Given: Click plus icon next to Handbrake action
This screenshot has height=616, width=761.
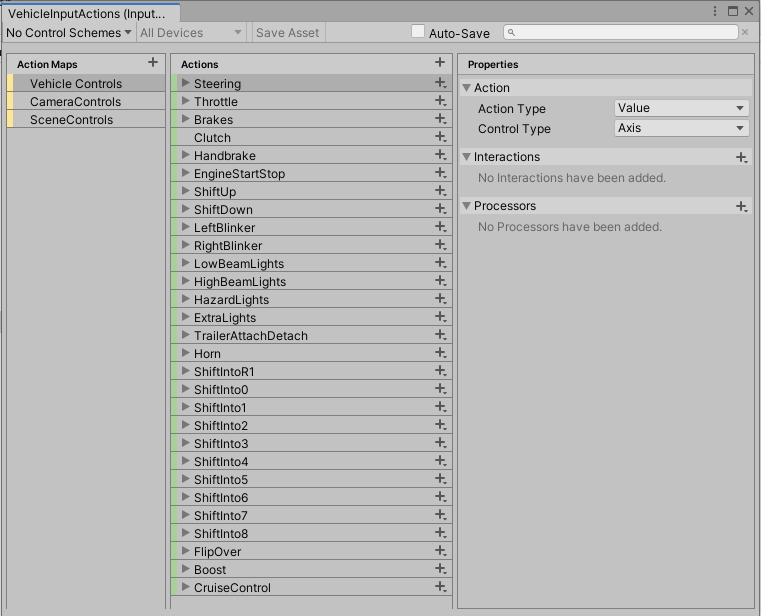Looking at the screenshot, I should click(x=440, y=156).
